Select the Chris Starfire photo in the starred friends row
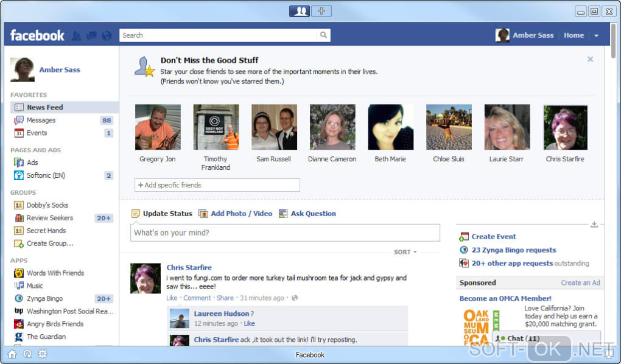Screen dimensions: 621x364 click(x=565, y=127)
